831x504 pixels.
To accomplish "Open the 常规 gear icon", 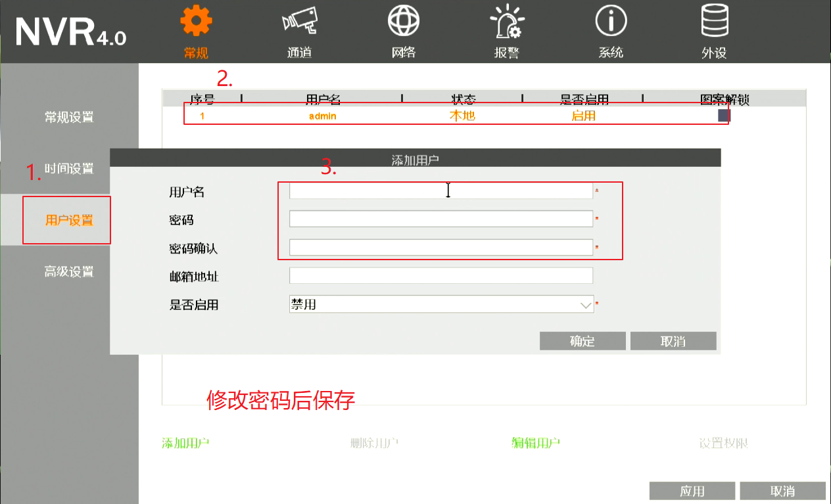I will click(x=196, y=21).
